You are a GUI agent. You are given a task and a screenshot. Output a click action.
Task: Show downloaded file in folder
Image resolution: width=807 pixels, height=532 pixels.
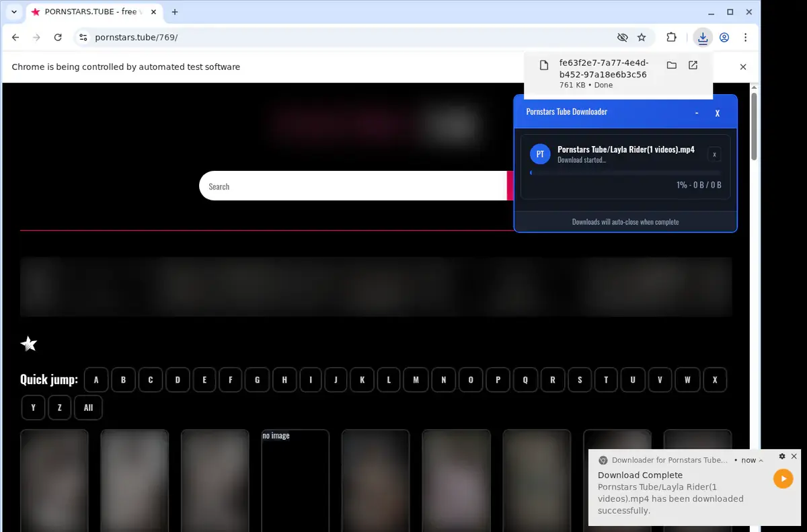(671, 65)
